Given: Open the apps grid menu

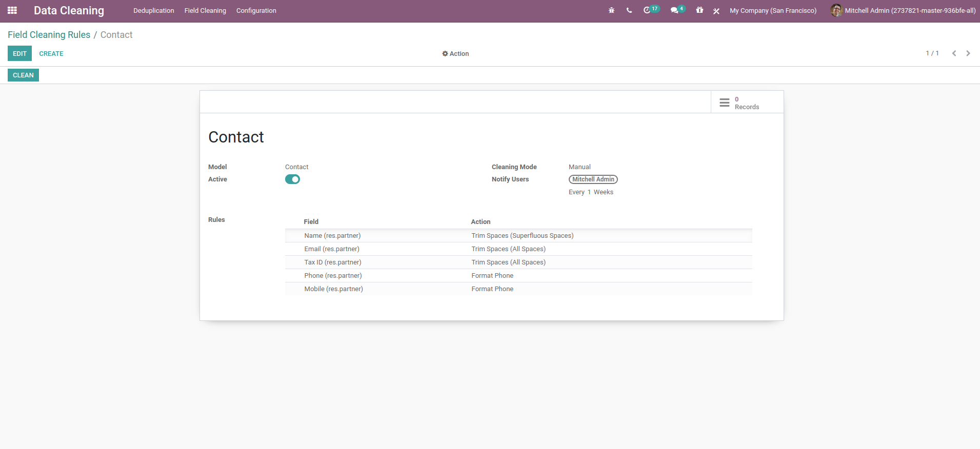Looking at the screenshot, I should [x=12, y=10].
